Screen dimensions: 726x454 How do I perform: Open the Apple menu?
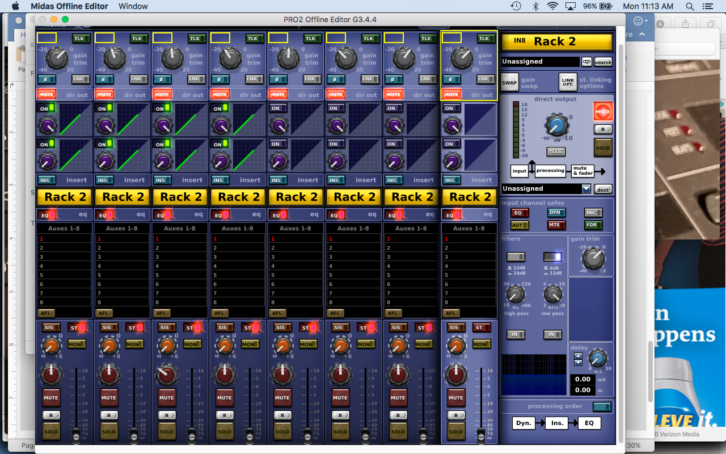point(15,6)
